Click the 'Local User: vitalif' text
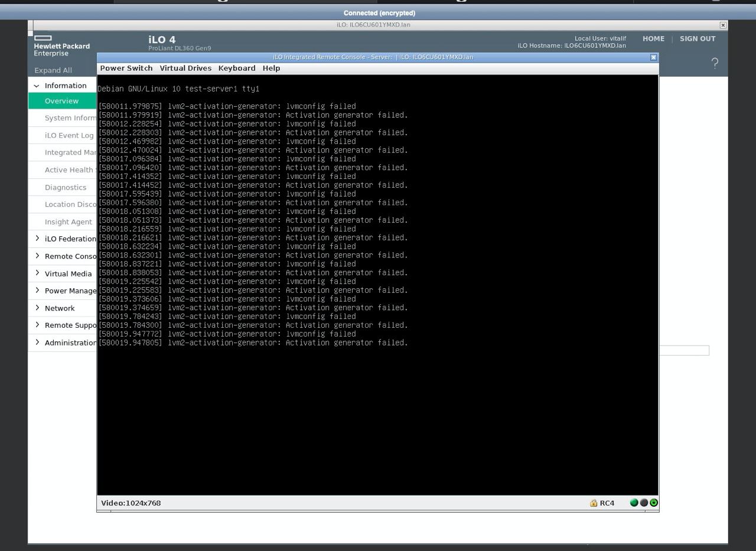This screenshot has height=551, width=756. 600,38
